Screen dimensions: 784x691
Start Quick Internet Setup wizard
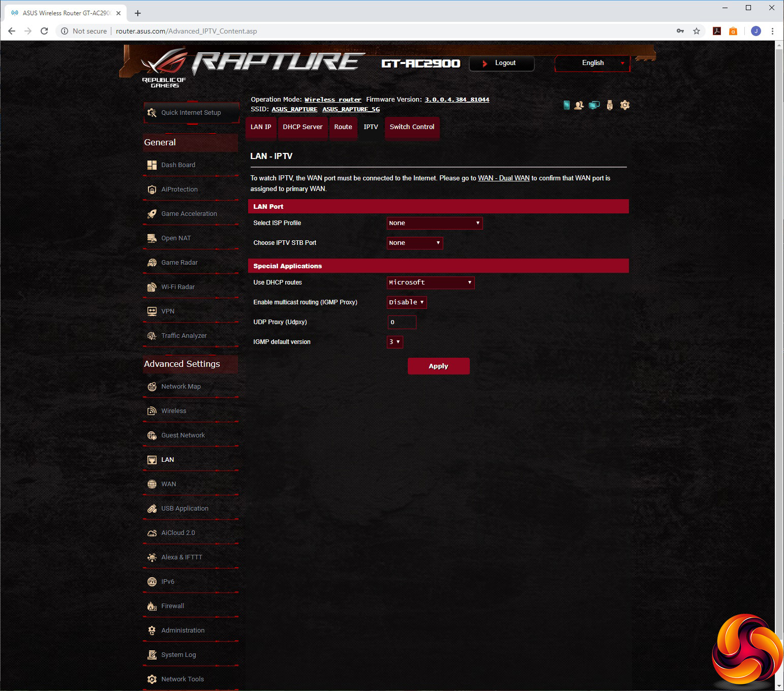191,113
